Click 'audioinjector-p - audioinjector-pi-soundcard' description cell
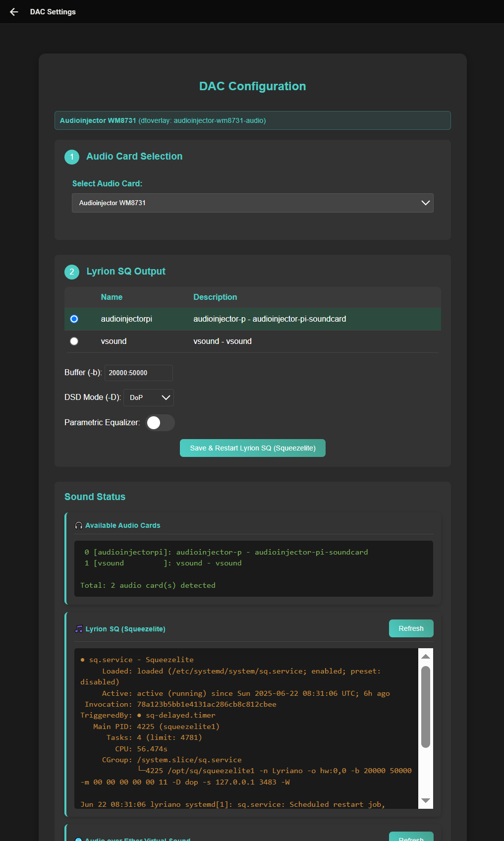 [270, 319]
